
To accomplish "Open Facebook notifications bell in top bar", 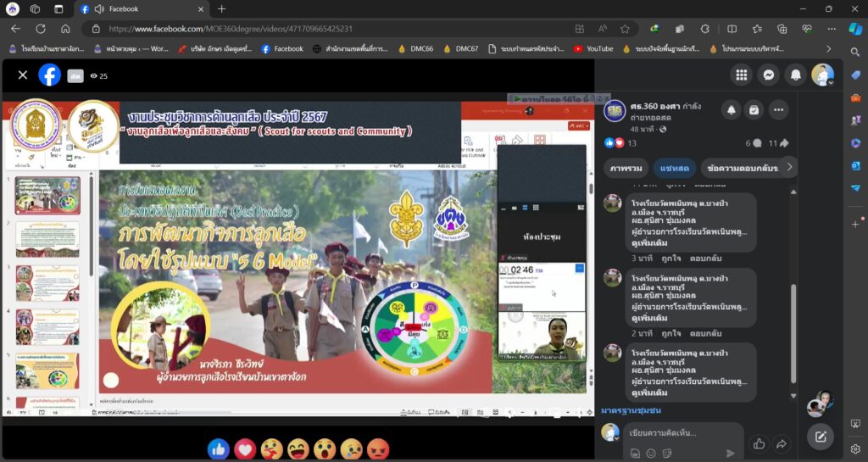I will 795,75.
